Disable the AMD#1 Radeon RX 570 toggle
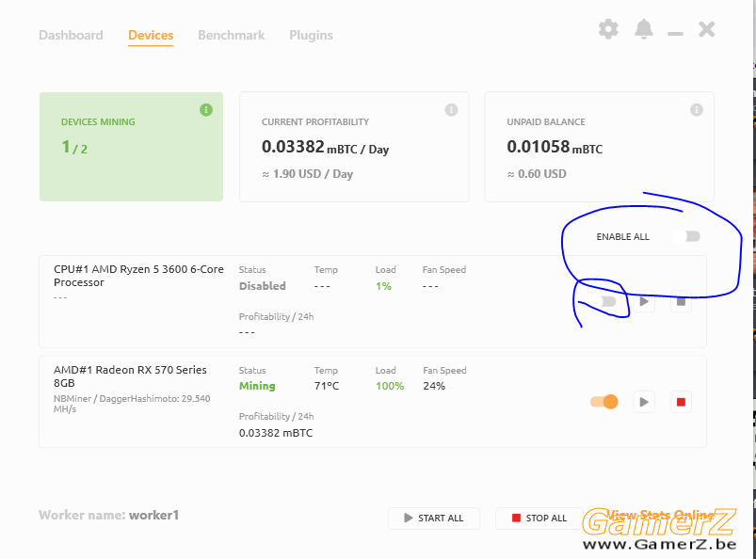Screen dimensions: 756x559 604,402
